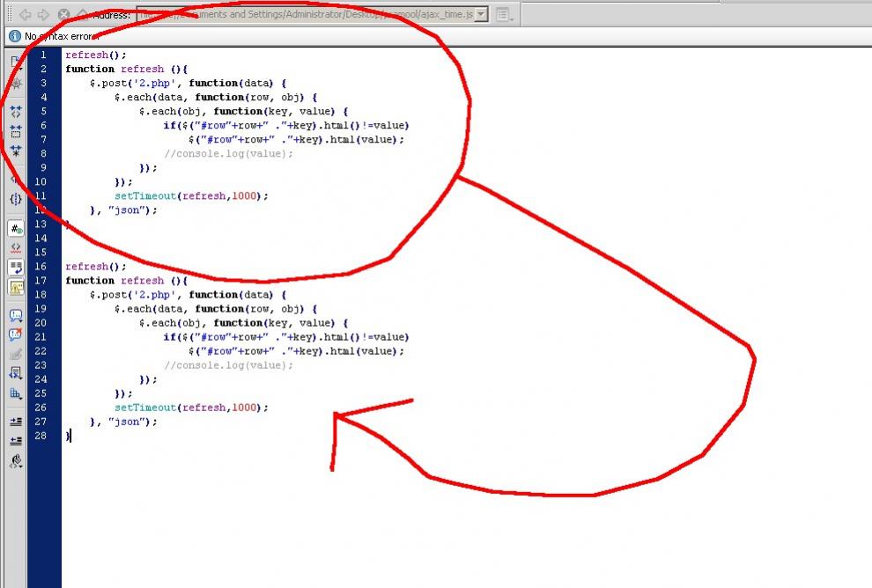Click the Indent Code icon
The image size is (872, 588).
point(16,422)
